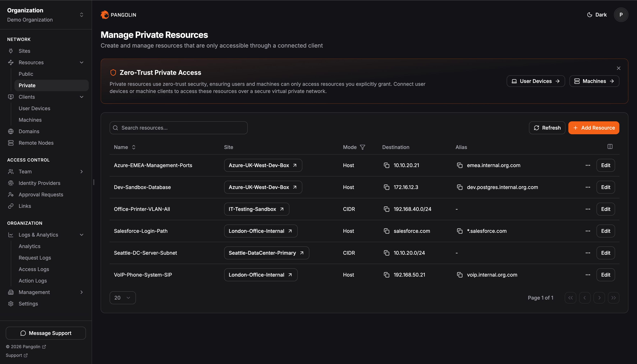Click the copy icon next to 172.16.12.3
This screenshot has height=364, width=637.
coord(387,187)
